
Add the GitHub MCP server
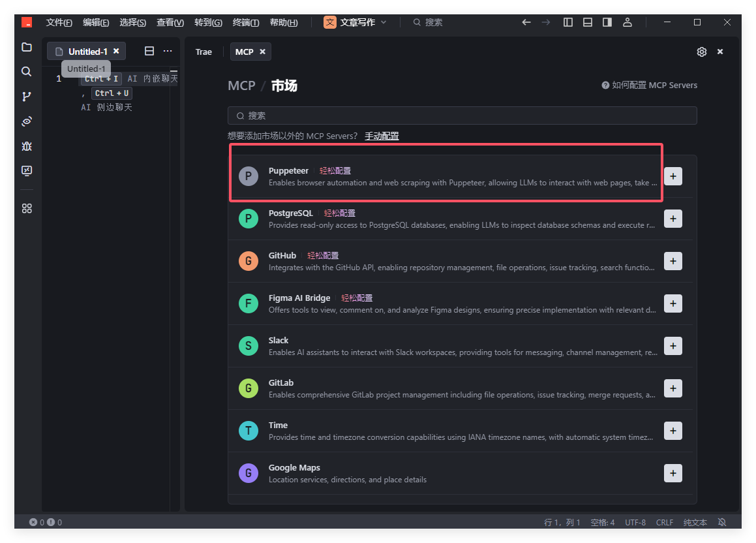[673, 261]
